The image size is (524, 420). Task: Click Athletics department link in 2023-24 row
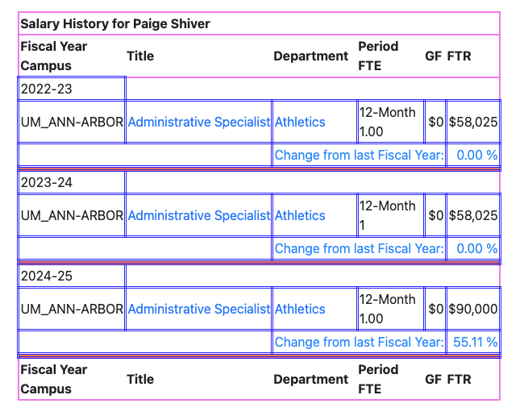(300, 216)
